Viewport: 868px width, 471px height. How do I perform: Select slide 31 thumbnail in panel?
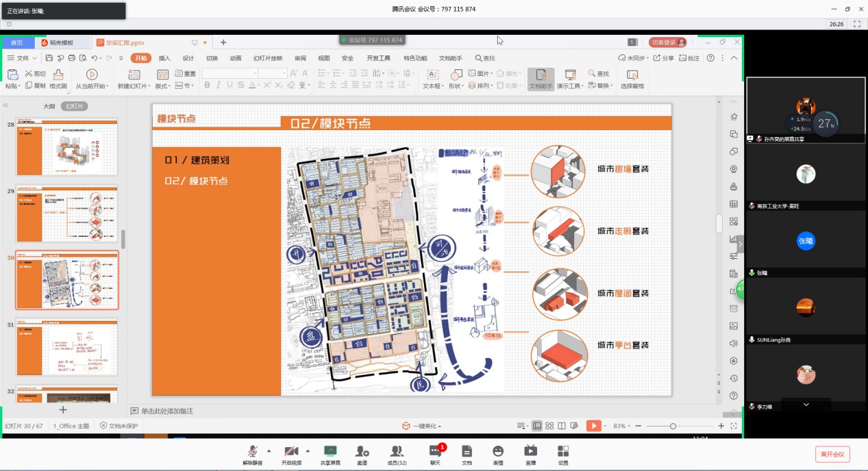click(67, 347)
